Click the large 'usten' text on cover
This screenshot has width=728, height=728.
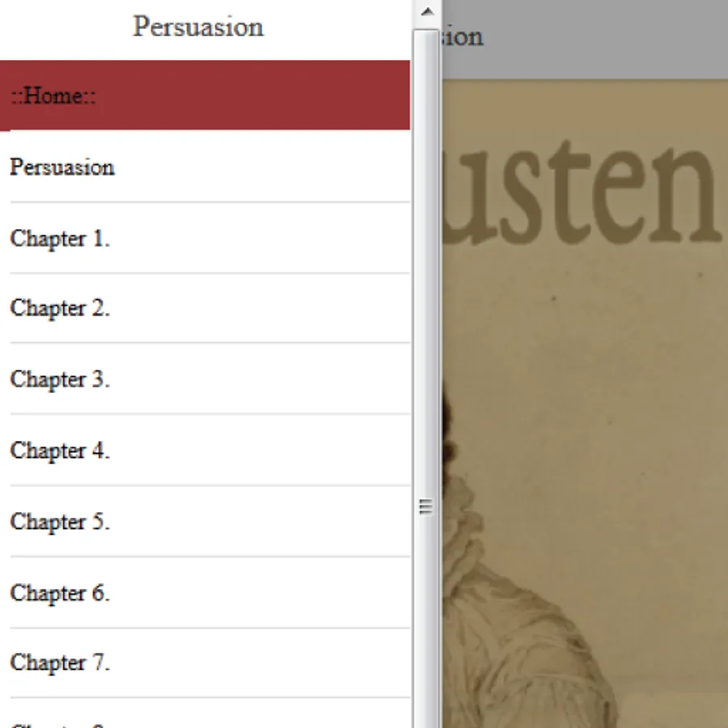(582, 191)
